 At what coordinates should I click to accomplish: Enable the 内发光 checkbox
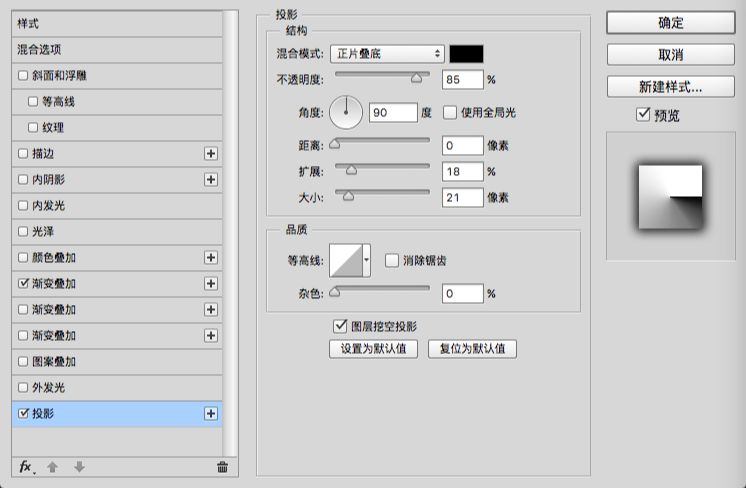(23, 205)
